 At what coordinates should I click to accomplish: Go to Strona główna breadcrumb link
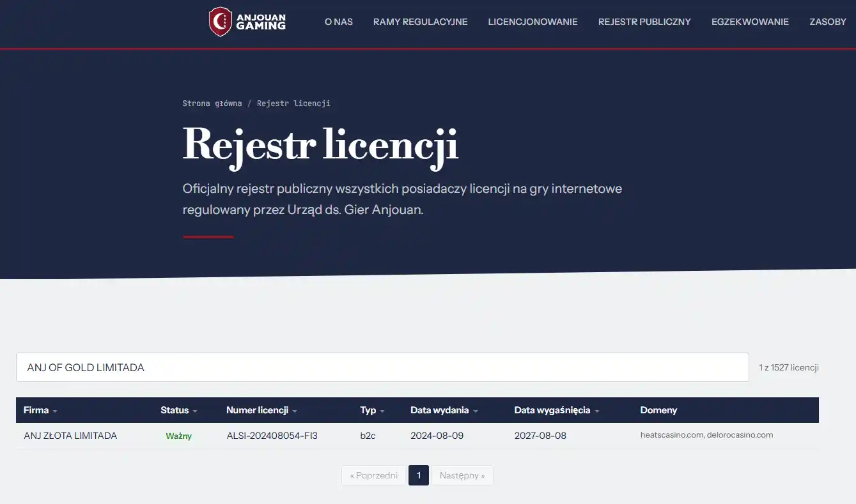[212, 103]
